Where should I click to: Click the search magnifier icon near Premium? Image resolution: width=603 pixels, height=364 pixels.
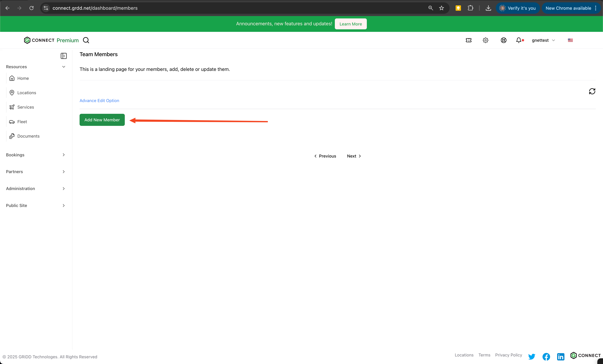click(x=86, y=40)
